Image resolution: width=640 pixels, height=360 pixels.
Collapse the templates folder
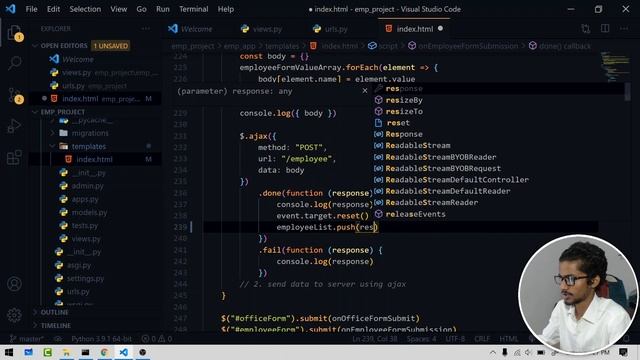click(89, 146)
